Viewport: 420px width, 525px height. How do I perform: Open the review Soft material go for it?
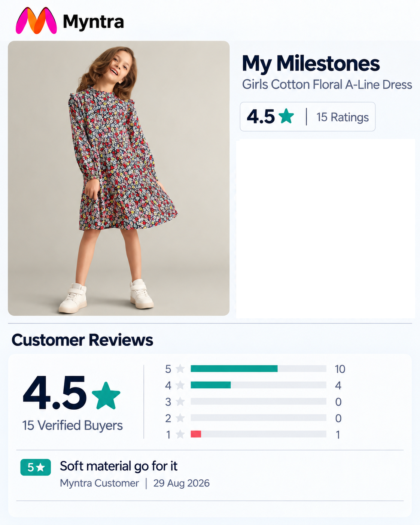click(119, 466)
